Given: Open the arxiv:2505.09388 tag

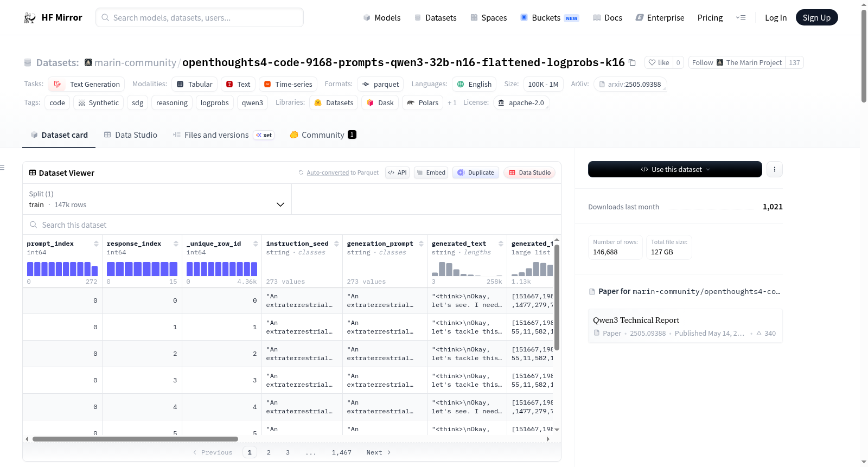Looking at the screenshot, I should click(x=630, y=84).
